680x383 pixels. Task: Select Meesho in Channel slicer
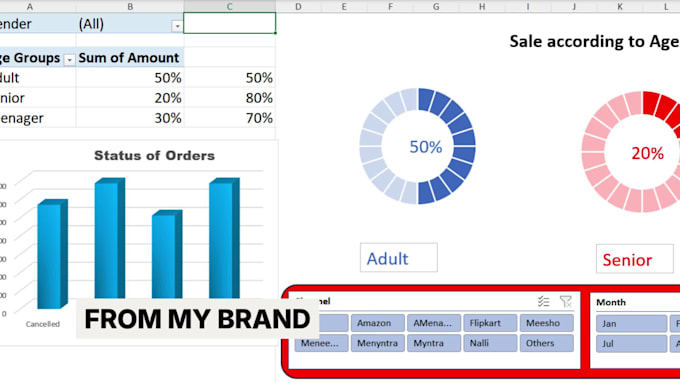pos(546,323)
